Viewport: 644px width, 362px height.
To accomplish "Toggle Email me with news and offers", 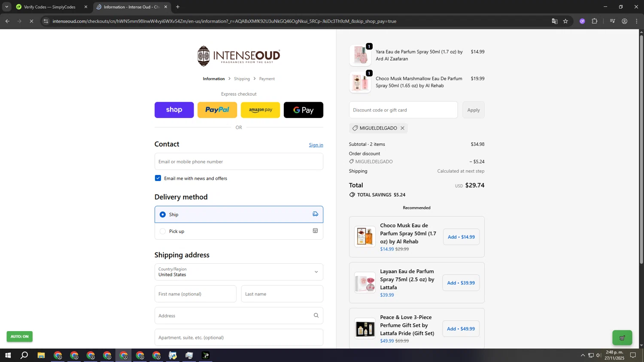I will (x=158, y=178).
